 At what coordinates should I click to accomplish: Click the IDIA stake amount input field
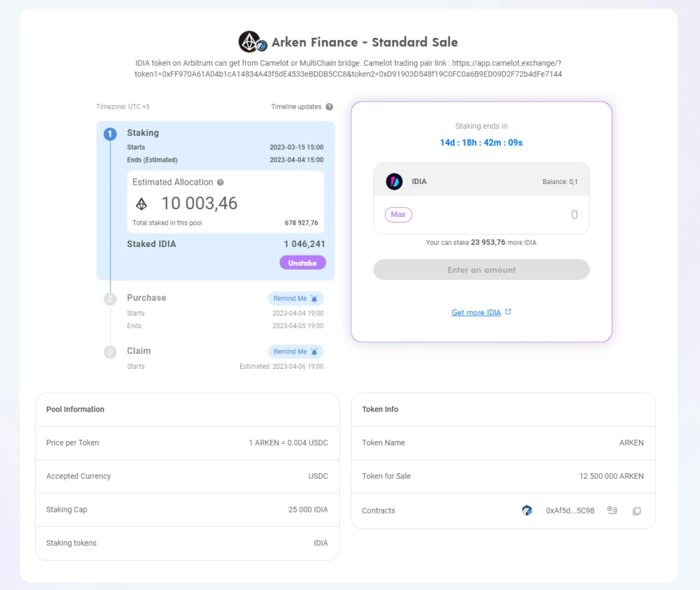(x=482, y=215)
